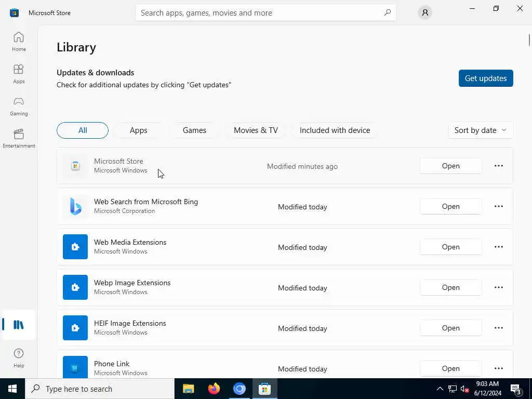
Task: Click the Phone Link app icon
Action: click(75, 367)
